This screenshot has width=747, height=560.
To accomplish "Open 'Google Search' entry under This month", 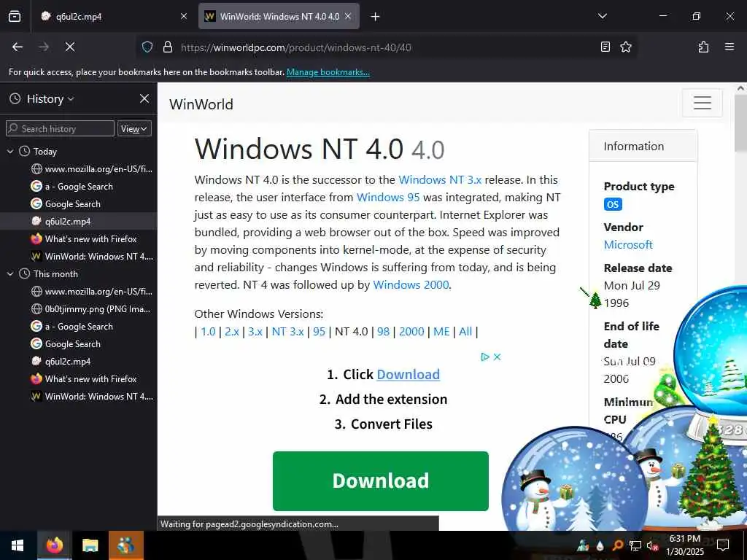I will pos(66,344).
